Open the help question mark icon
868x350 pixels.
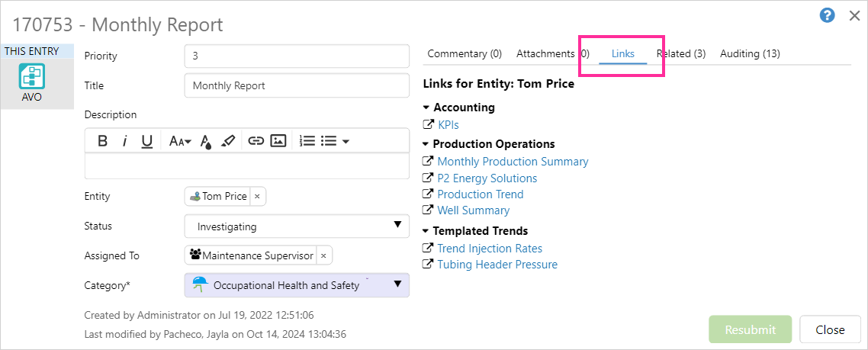(x=827, y=16)
